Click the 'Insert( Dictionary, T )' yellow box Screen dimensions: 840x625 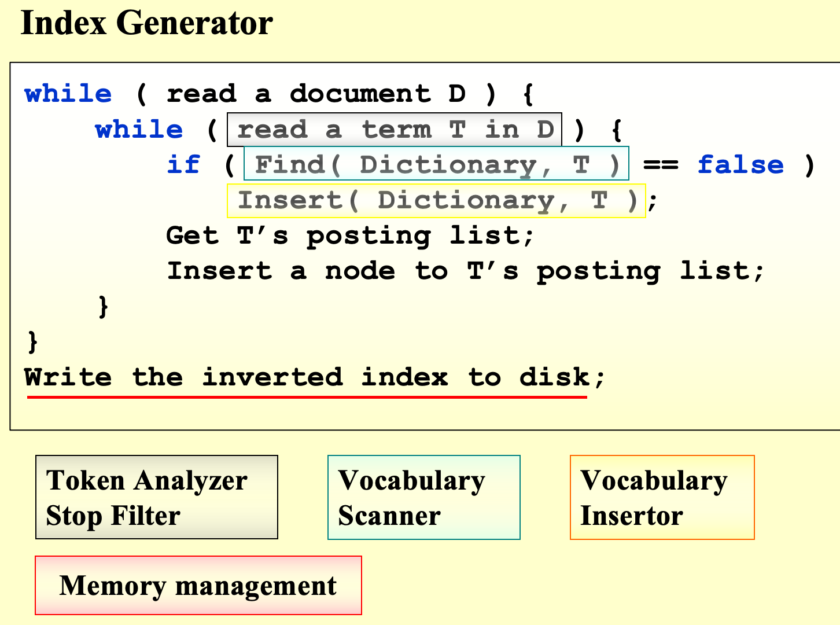click(436, 201)
